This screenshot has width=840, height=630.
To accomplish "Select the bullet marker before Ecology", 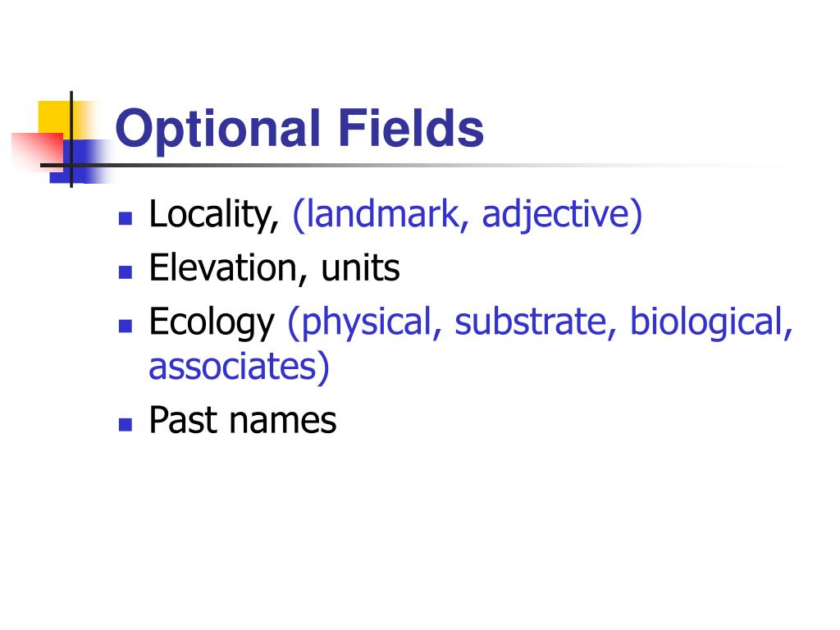I will [x=126, y=326].
